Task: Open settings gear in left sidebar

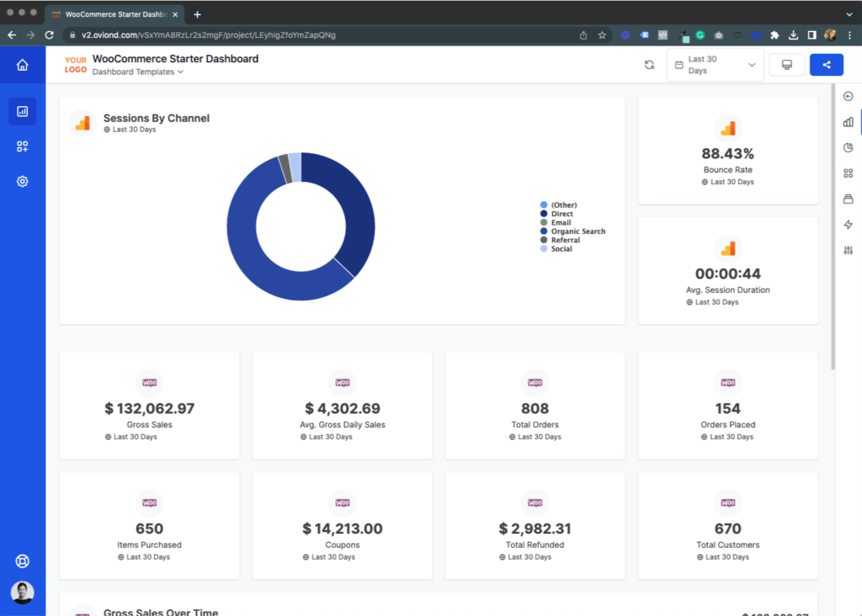Action: [x=23, y=181]
